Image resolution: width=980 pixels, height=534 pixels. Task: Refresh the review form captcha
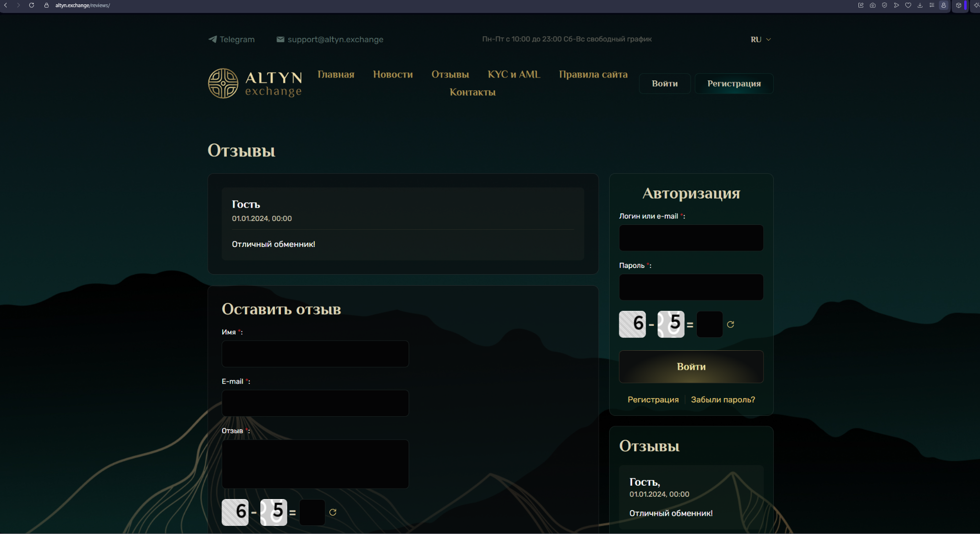point(333,512)
